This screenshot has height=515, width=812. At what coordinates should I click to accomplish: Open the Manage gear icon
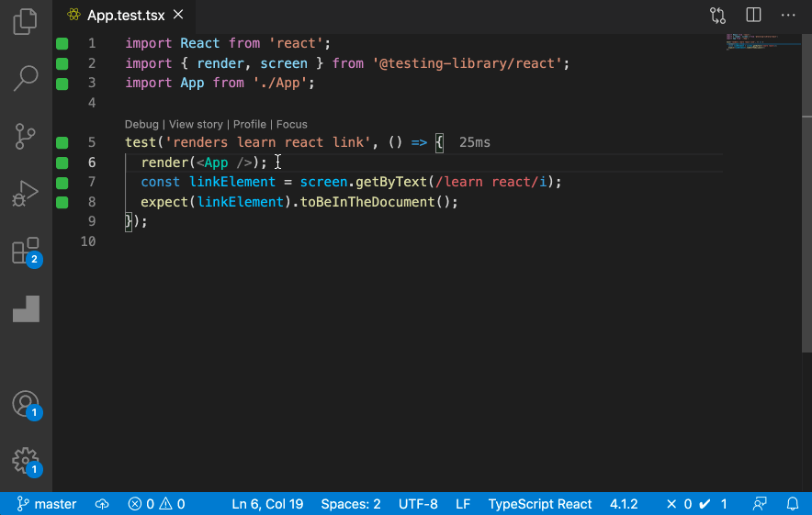pos(26,461)
